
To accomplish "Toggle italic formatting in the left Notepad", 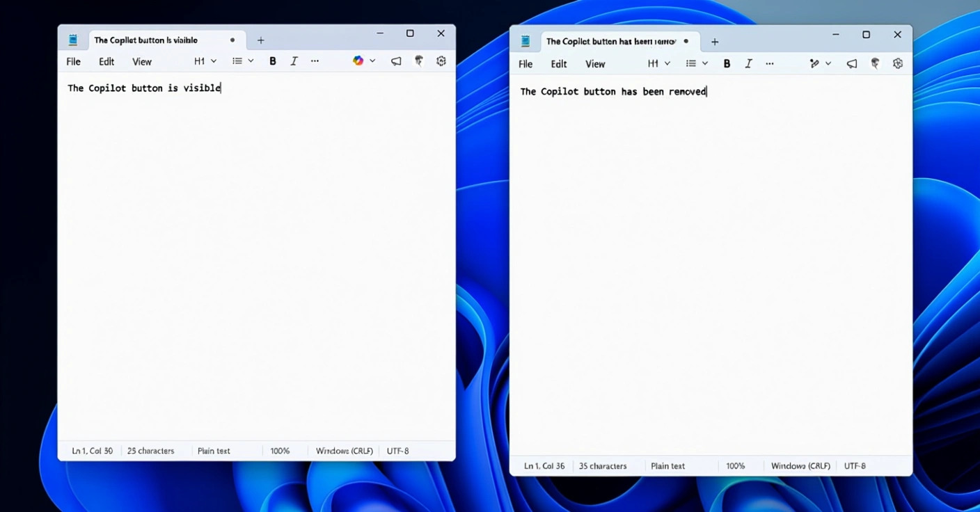I will coord(294,61).
